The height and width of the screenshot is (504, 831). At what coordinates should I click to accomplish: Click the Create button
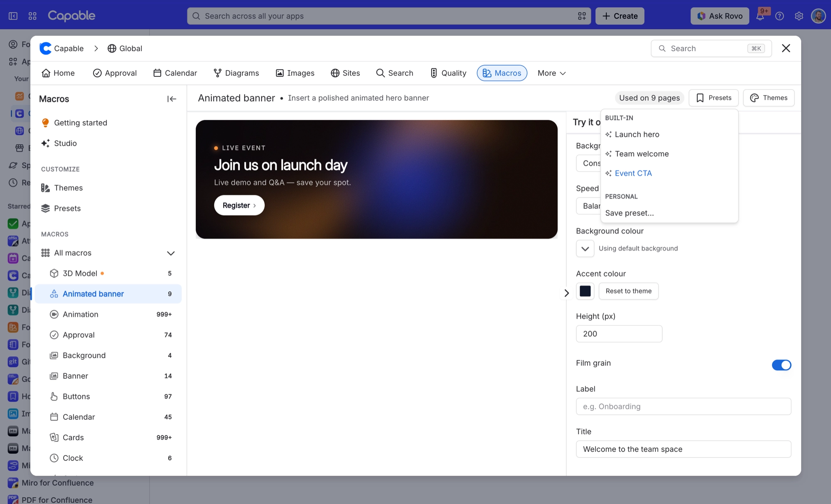point(620,16)
